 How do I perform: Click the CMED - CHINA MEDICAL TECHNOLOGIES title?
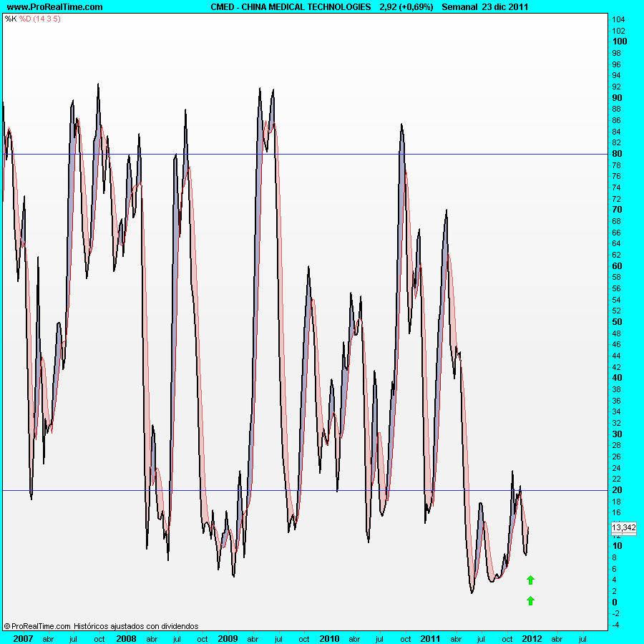click(x=291, y=7)
